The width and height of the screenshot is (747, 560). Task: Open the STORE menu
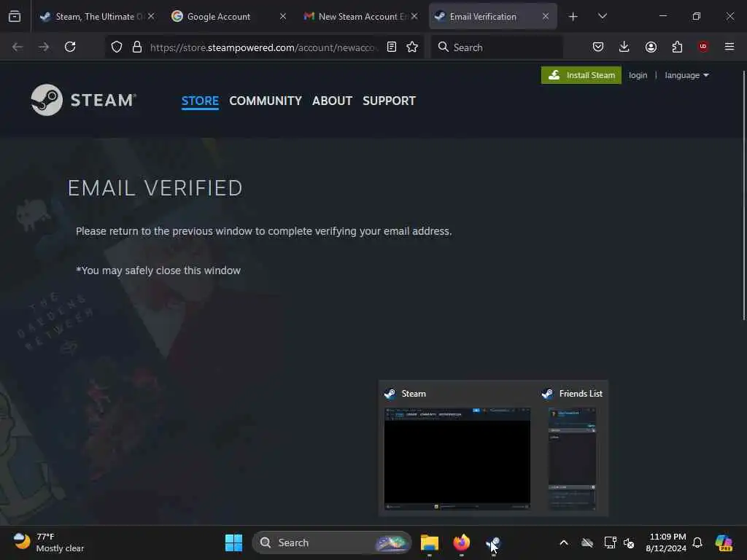tap(200, 101)
